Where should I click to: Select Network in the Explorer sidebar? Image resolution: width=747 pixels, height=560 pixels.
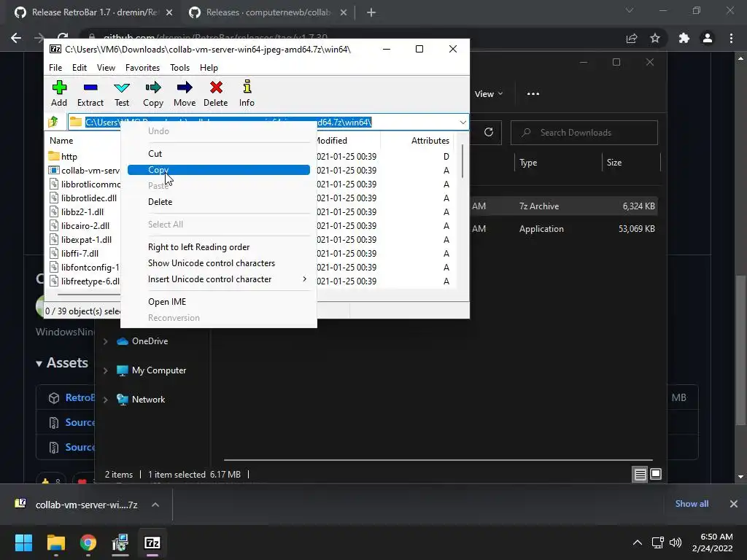[148, 400]
